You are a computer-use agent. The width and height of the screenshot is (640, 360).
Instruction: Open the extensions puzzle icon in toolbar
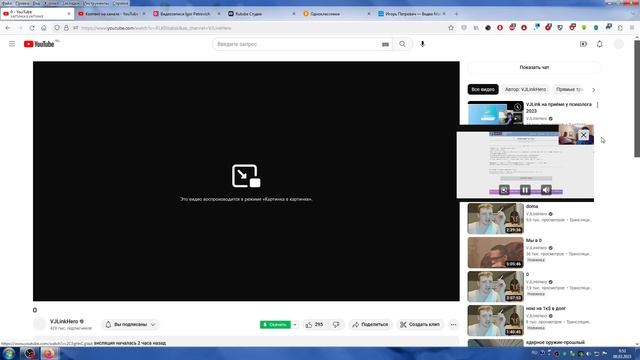[x=620, y=28]
